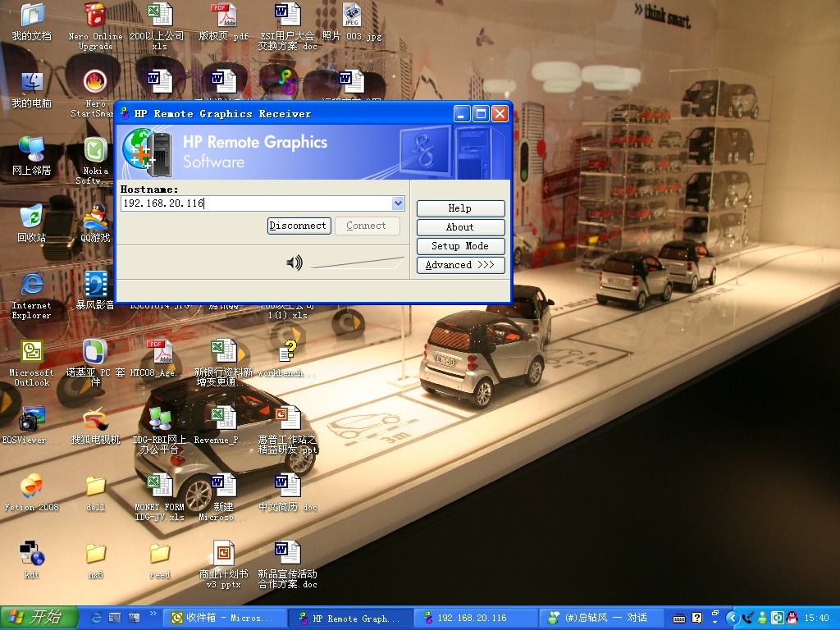Click the QQ penguin tray icon
This screenshot has width=840, height=630.
click(x=792, y=618)
